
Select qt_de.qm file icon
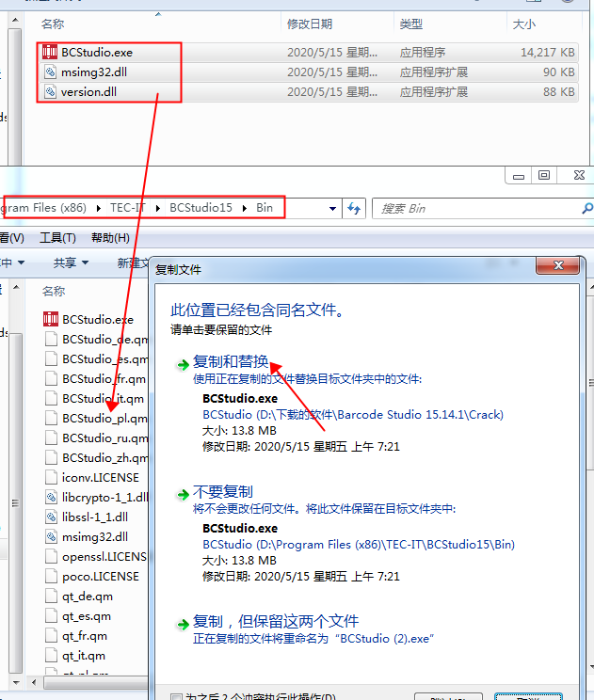click(52, 596)
